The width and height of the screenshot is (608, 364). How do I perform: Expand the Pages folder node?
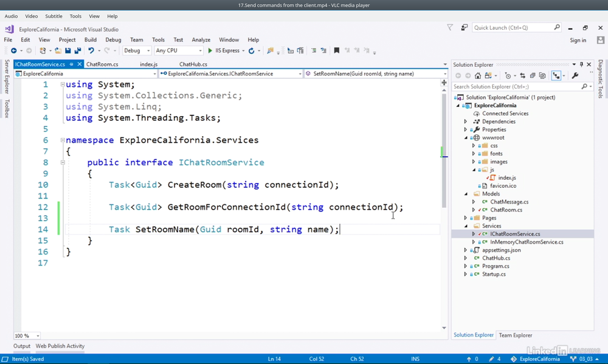click(466, 218)
